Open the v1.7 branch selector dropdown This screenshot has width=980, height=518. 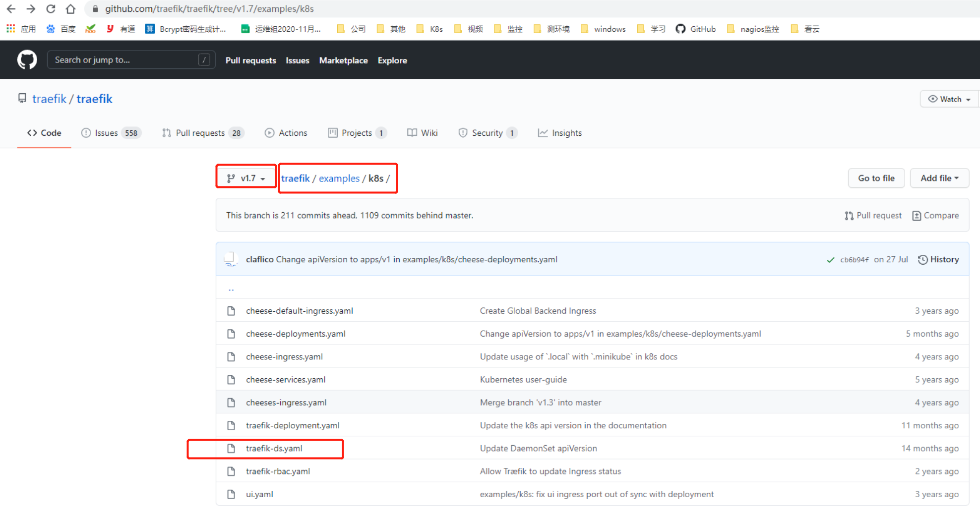pyautogui.click(x=246, y=178)
